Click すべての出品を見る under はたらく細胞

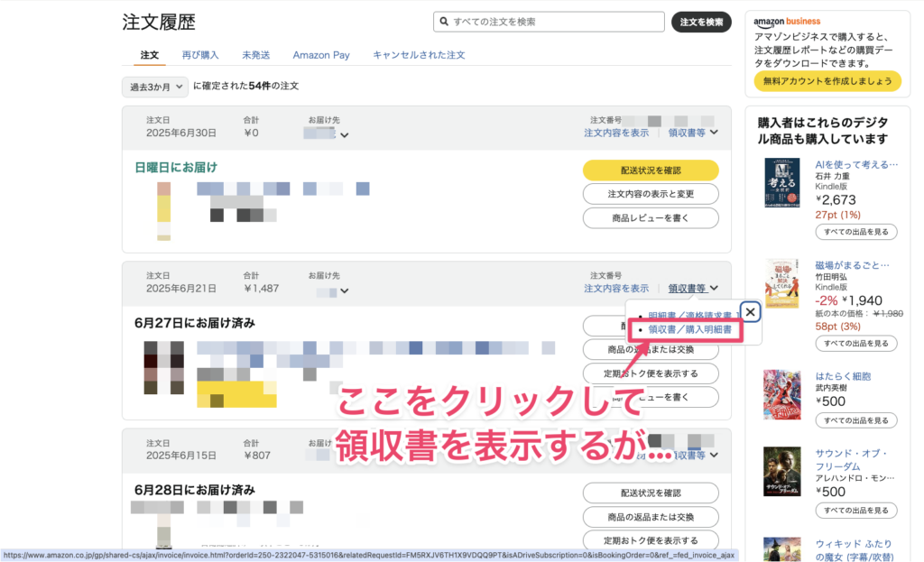pos(856,420)
